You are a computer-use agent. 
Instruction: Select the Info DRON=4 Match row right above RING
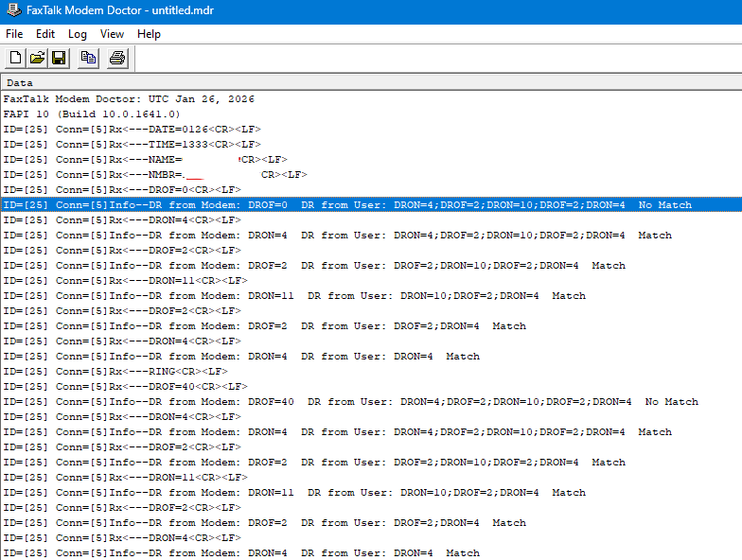coord(371,356)
